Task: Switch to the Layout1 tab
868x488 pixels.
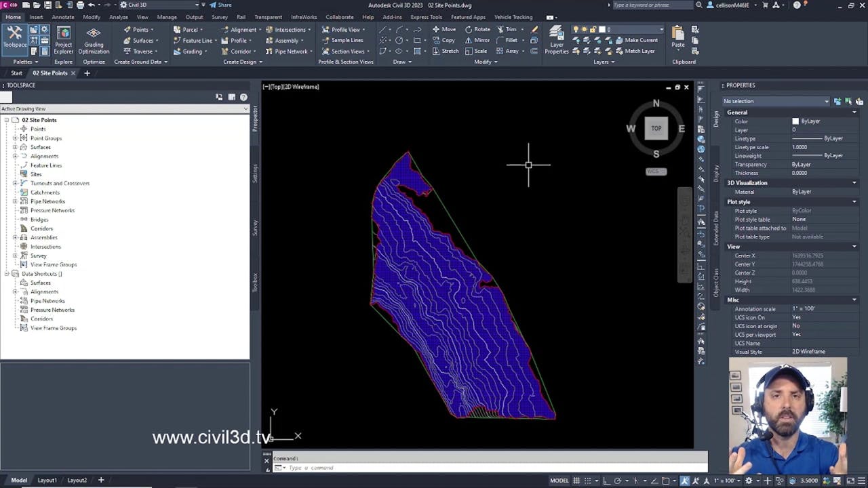Action: pyautogui.click(x=47, y=480)
